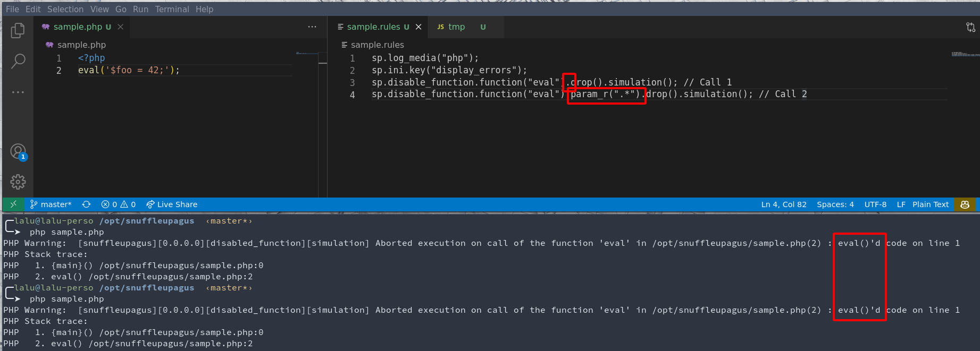The width and height of the screenshot is (980, 351).
Task: Click rule line commented Call 1
Action: [551, 82]
